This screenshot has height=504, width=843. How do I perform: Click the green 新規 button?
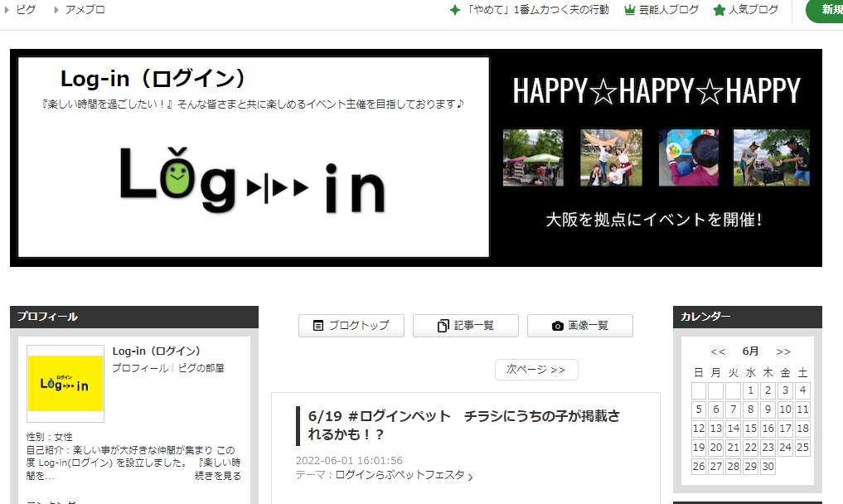(825, 10)
